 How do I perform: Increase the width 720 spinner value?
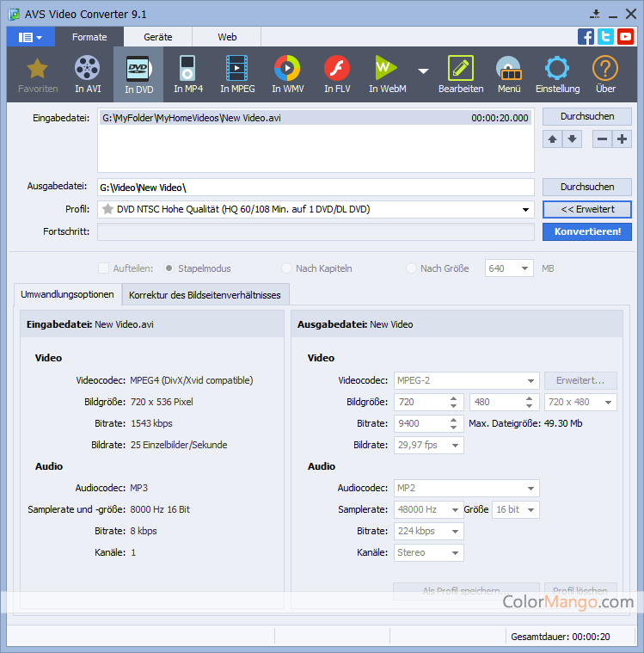pos(453,398)
